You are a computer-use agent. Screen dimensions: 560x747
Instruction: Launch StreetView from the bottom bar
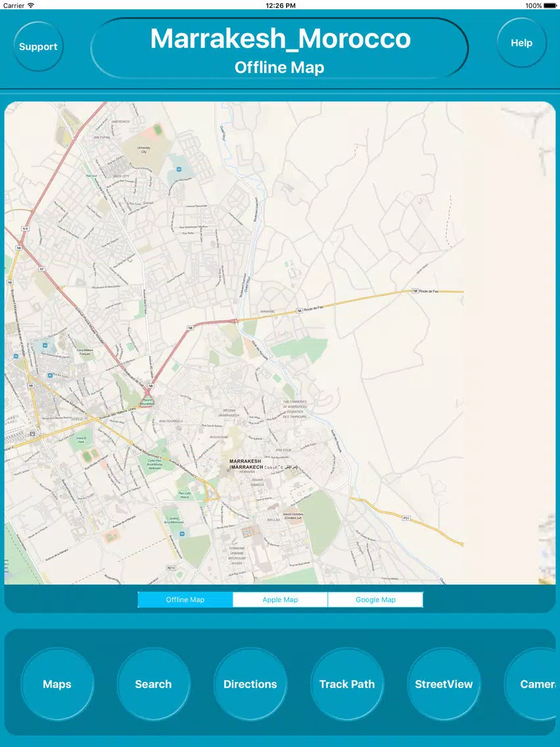(x=444, y=684)
